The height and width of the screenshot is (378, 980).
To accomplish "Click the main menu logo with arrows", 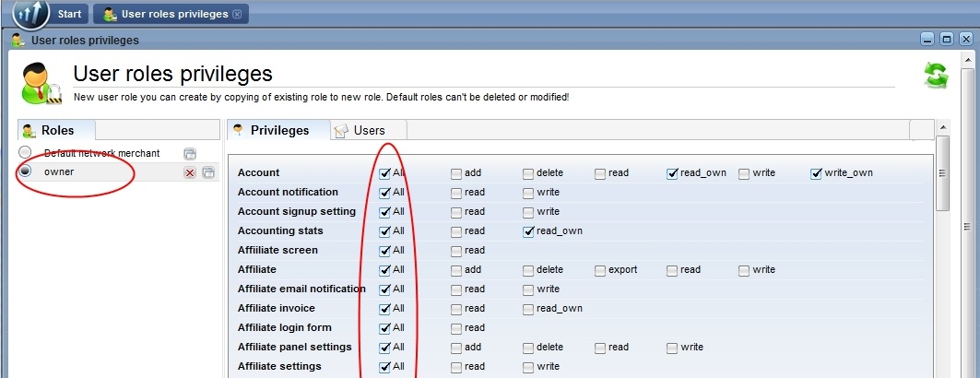I will [x=30, y=14].
